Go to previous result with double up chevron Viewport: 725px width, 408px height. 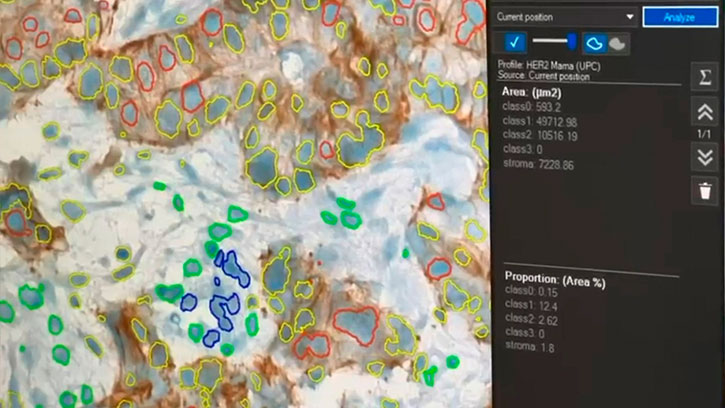tap(704, 112)
